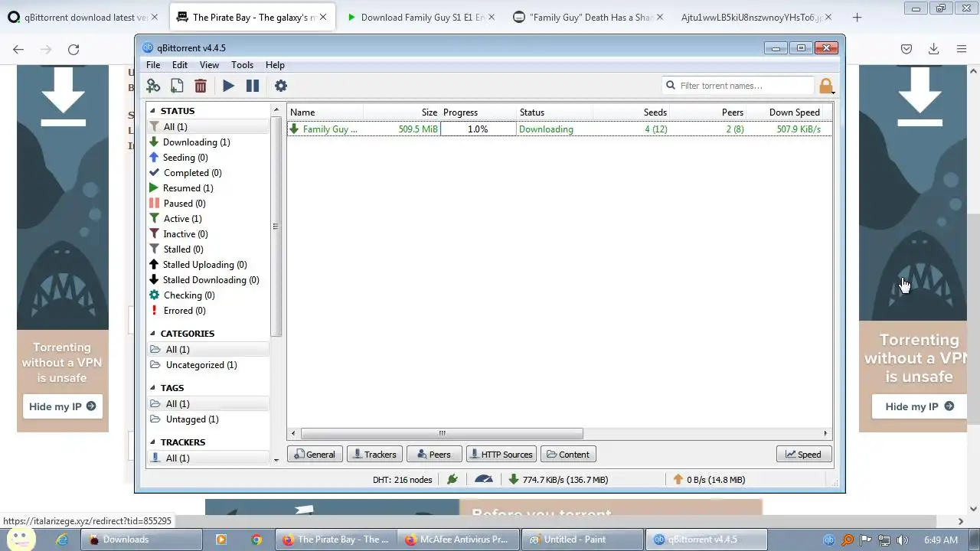Image resolution: width=980 pixels, height=551 pixels.
Task: Click the Add Torrent Link toolbar icon
Action: [153, 86]
